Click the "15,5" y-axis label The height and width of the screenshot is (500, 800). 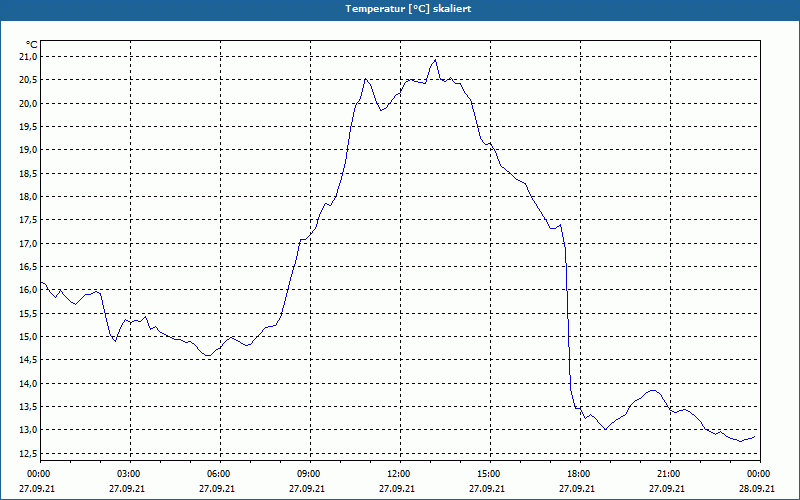[x=29, y=313]
